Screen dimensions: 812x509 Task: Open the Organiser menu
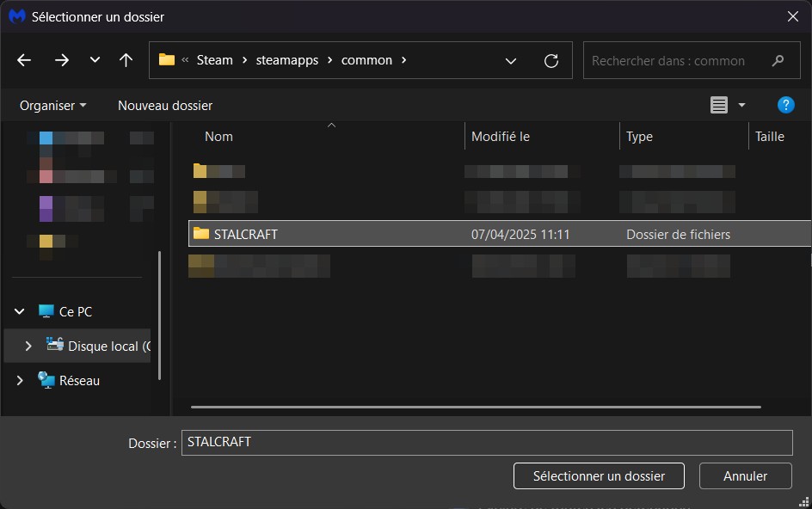point(52,106)
